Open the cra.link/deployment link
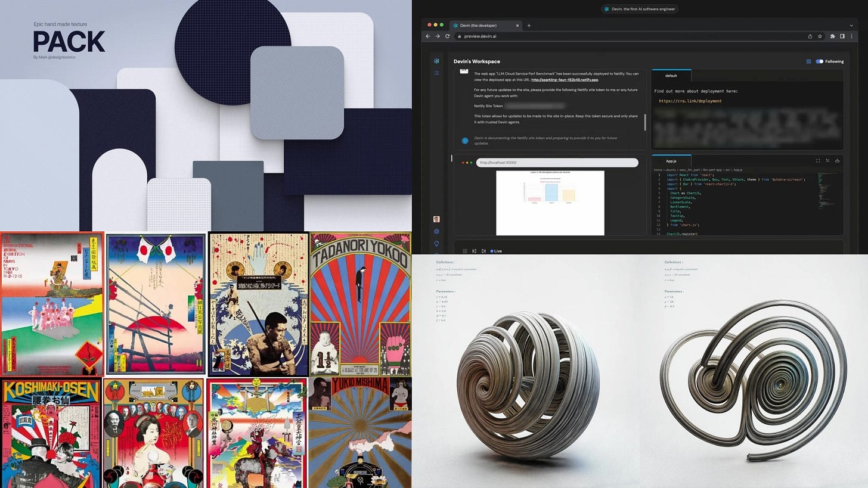The width and height of the screenshot is (868, 488). click(x=690, y=101)
